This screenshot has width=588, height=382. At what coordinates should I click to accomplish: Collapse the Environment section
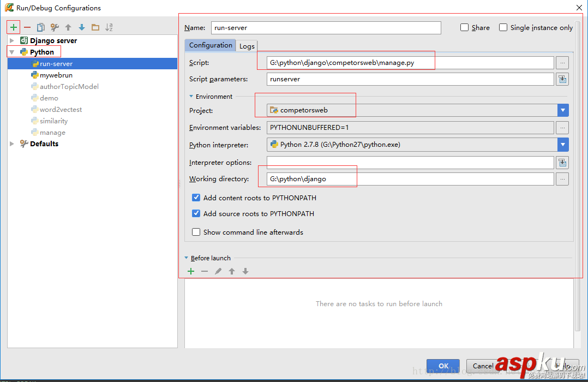(191, 97)
